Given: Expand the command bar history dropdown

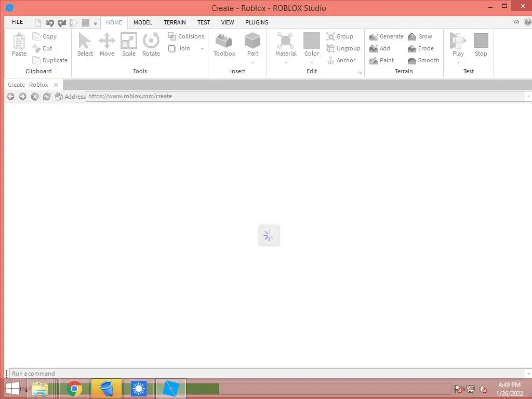Looking at the screenshot, I should click(528, 374).
